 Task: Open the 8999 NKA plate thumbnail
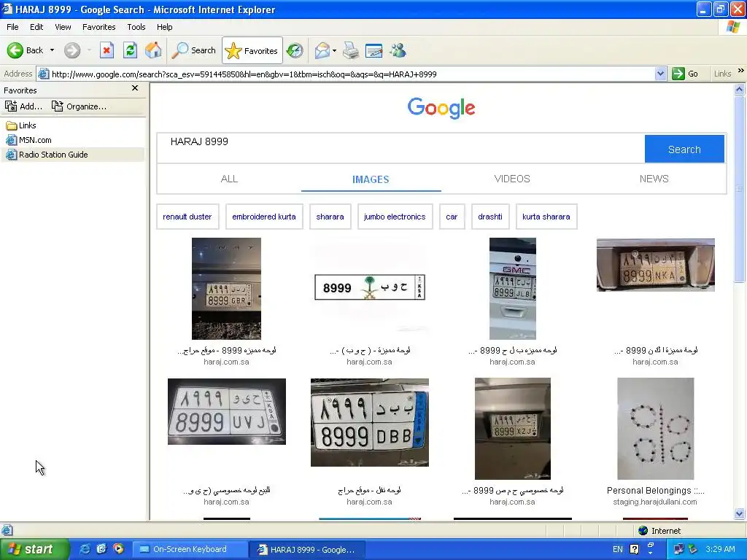(x=656, y=265)
